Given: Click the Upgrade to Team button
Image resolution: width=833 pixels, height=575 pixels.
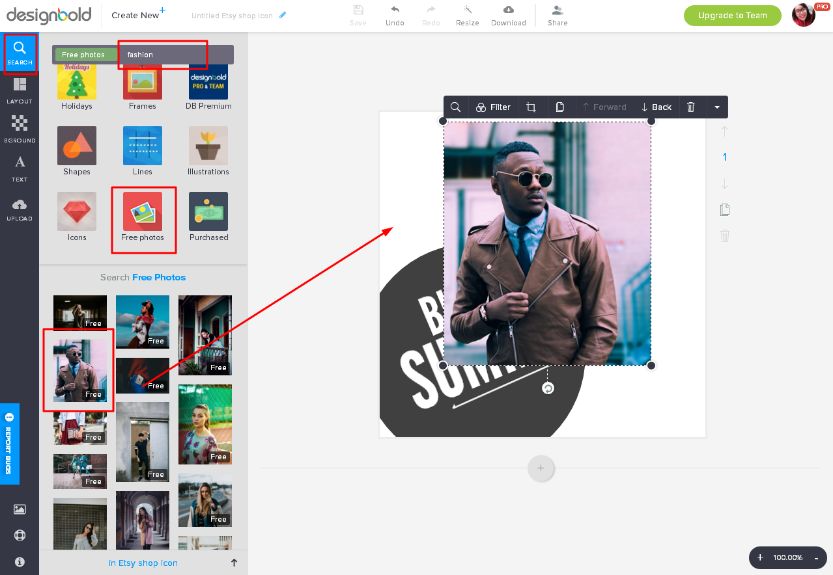Looking at the screenshot, I should point(732,15).
